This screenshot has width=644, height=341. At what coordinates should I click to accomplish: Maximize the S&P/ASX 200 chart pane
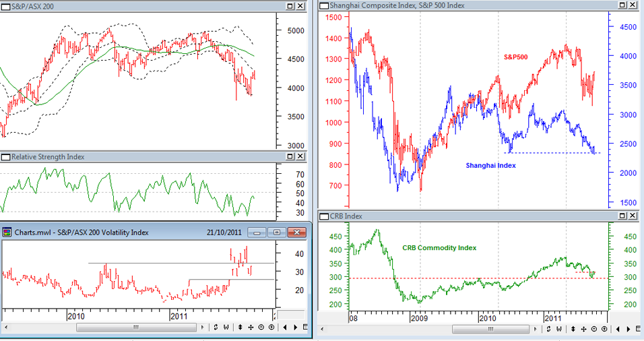(x=290, y=6)
